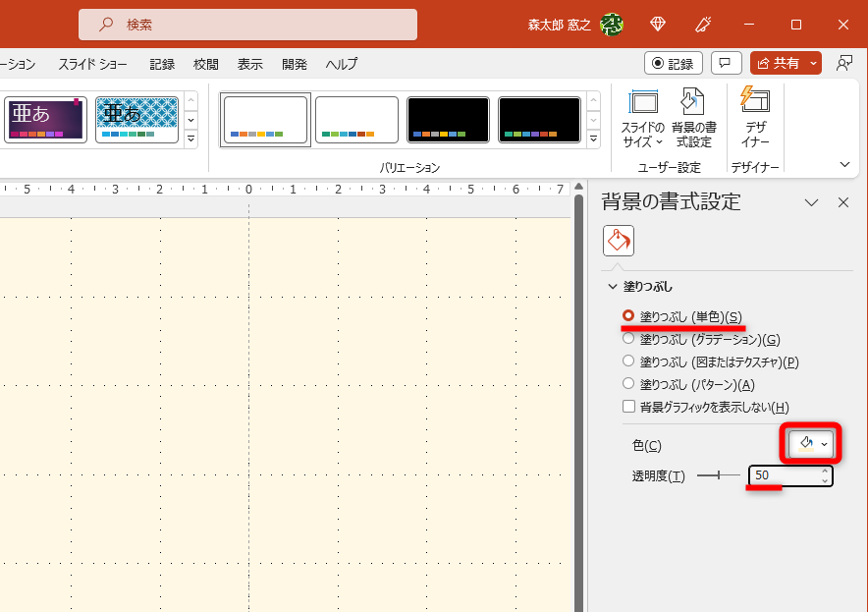This screenshot has height=612, width=868.
Task: Click the 記録 button
Action: pos(674,63)
